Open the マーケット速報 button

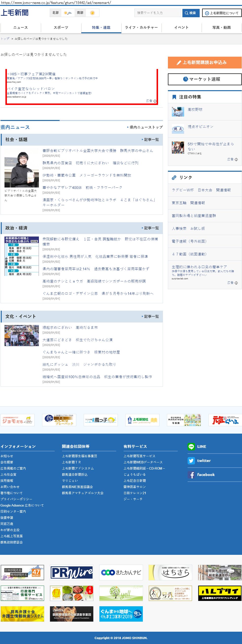(x=205, y=79)
